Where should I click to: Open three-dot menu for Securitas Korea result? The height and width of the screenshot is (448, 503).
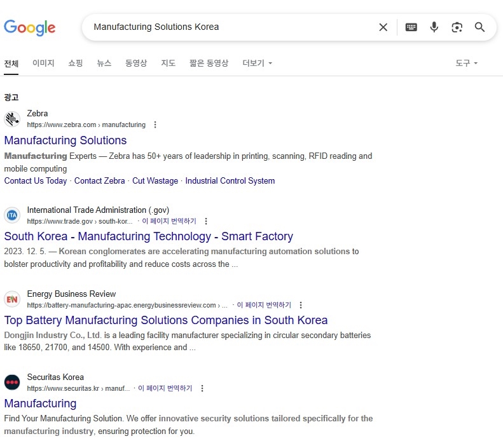202,388
